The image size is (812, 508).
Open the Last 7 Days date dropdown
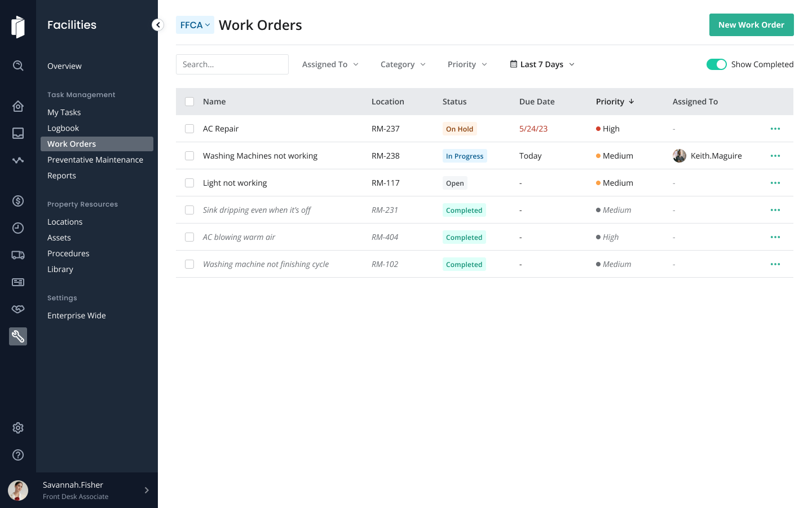pyautogui.click(x=542, y=64)
